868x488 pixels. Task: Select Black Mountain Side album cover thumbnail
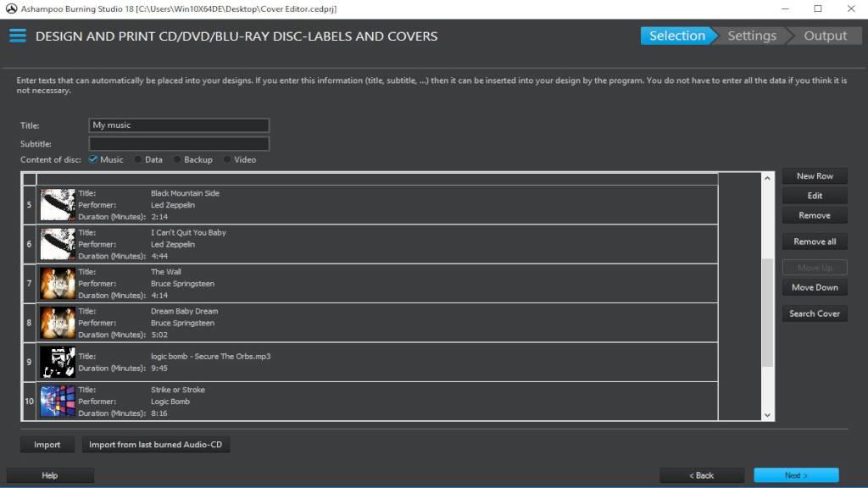tap(58, 205)
